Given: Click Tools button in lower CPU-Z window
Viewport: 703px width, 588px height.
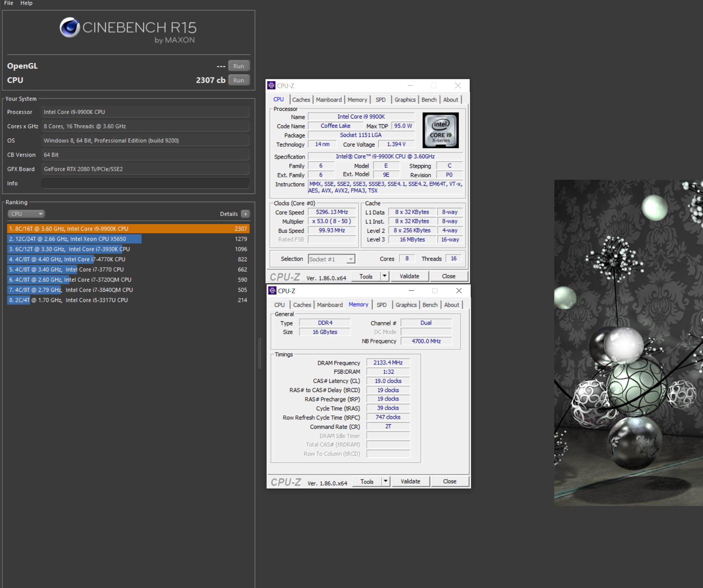Looking at the screenshot, I should tap(367, 481).
